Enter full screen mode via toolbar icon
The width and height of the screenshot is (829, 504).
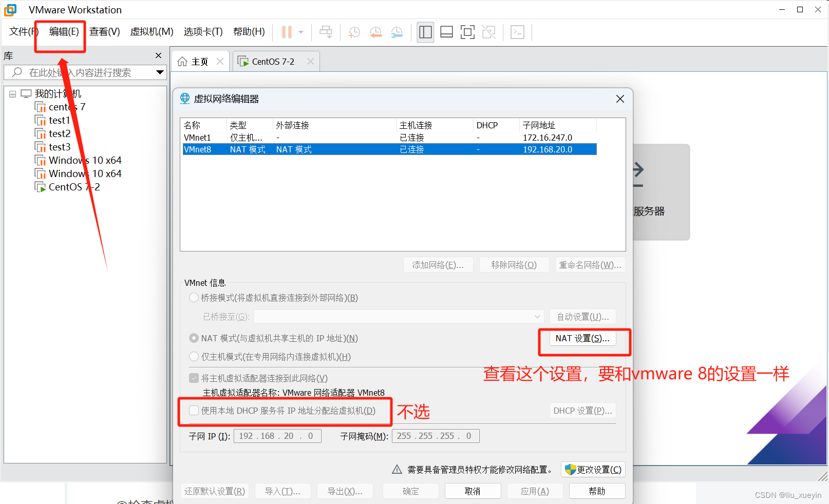(x=467, y=32)
